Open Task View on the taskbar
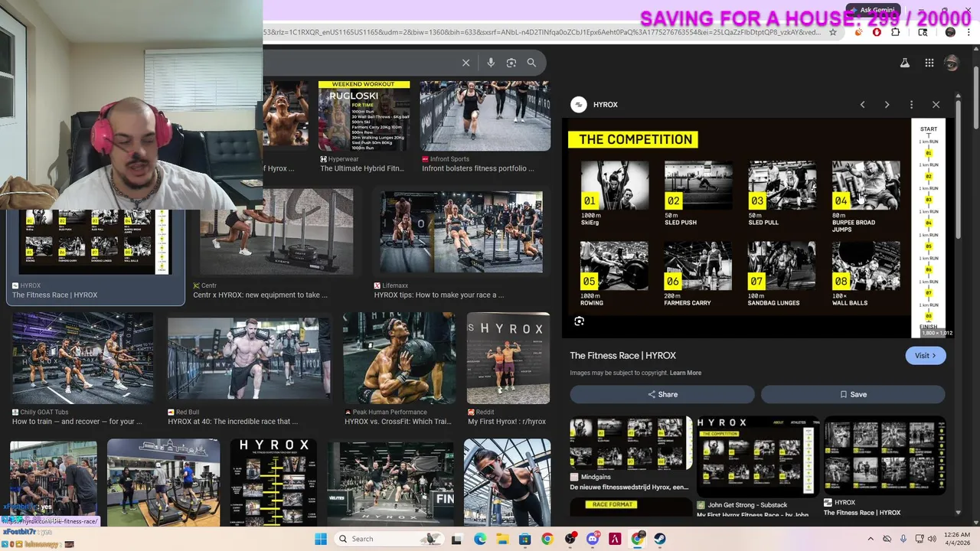Screen dimensions: 980x551 457,539
